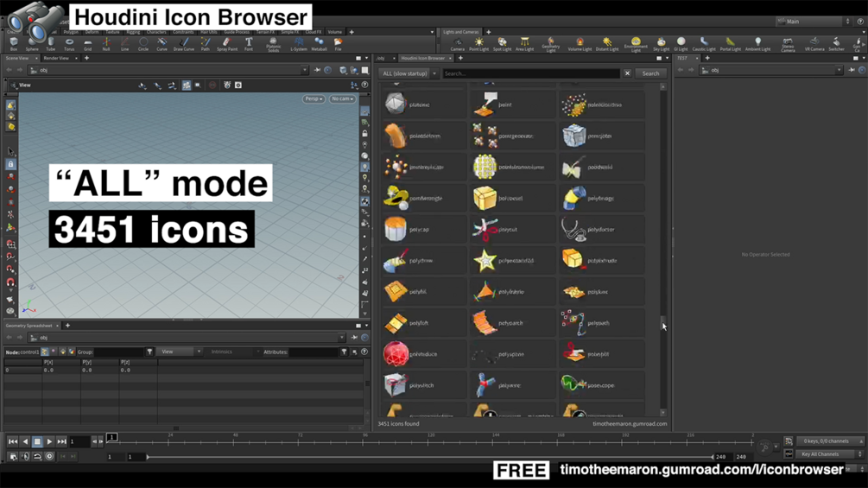Open the No cam camera dropdown
This screenshot has height=488, width=868.
click(x=342, y=98)
